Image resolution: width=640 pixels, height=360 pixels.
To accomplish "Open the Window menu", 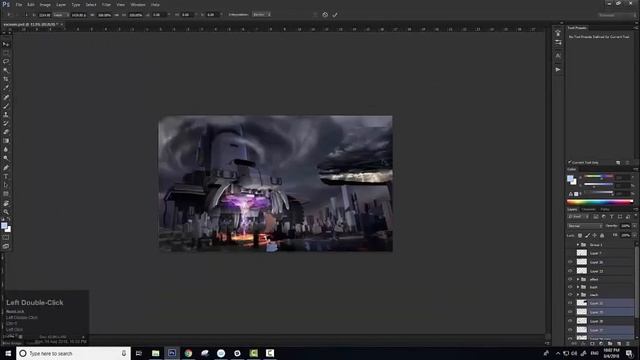I will tap(138, 4).
